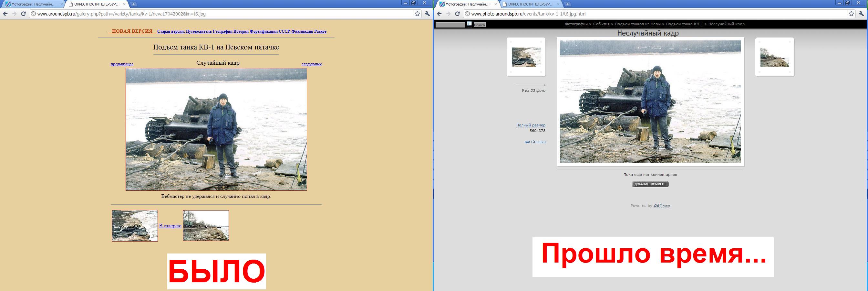Click the Случайный кадр photo title

pos(218,63)
